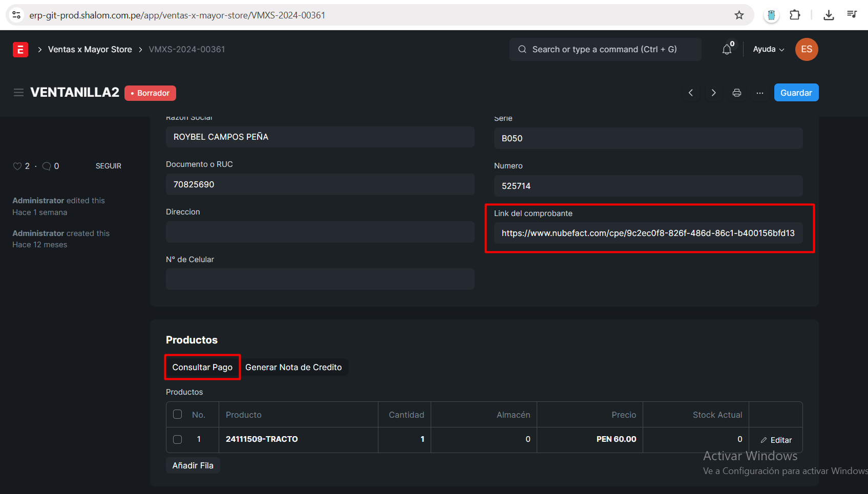The height and width of the screenshot is (494, 868).
Task: Click the red E home logo
Action: [20, 50]
